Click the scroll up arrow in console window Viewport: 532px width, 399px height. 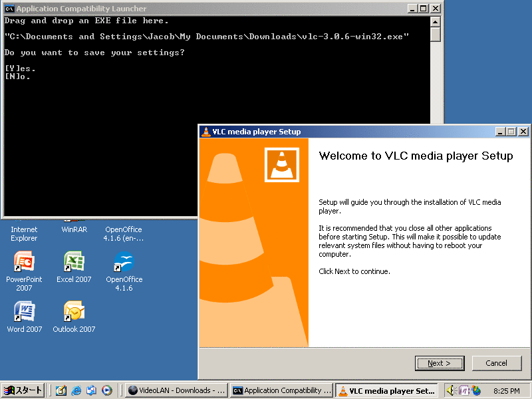(x=436, y=22)
